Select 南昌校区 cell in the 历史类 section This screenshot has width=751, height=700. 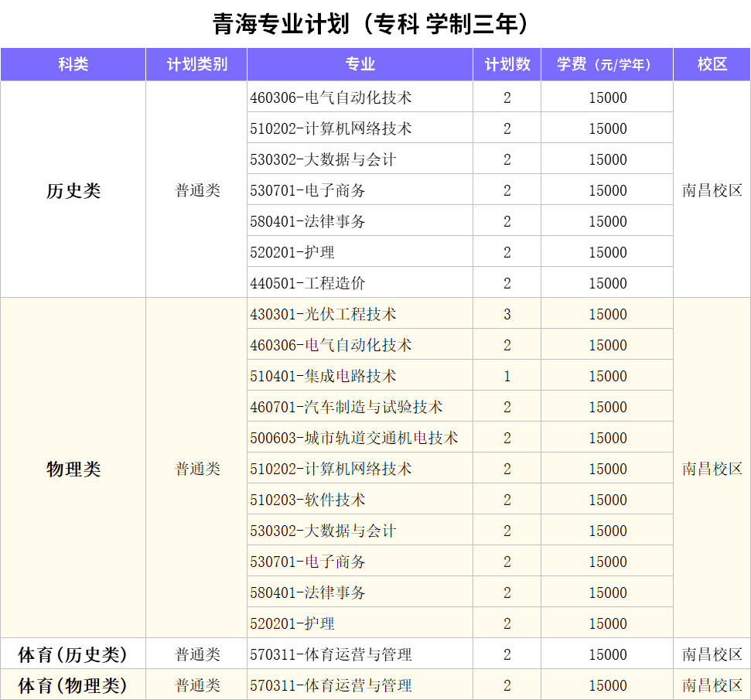click(x=712, y=190)
